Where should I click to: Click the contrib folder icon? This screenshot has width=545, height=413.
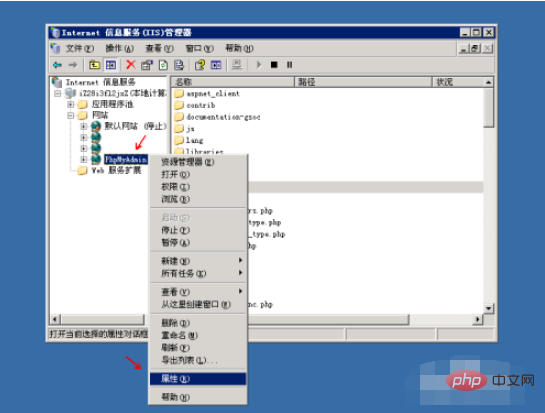click(179, 105)
